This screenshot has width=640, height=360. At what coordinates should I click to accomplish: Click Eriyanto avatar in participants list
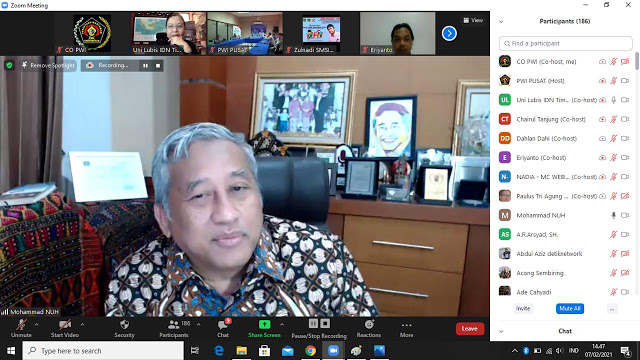click(x=505, y=158)
